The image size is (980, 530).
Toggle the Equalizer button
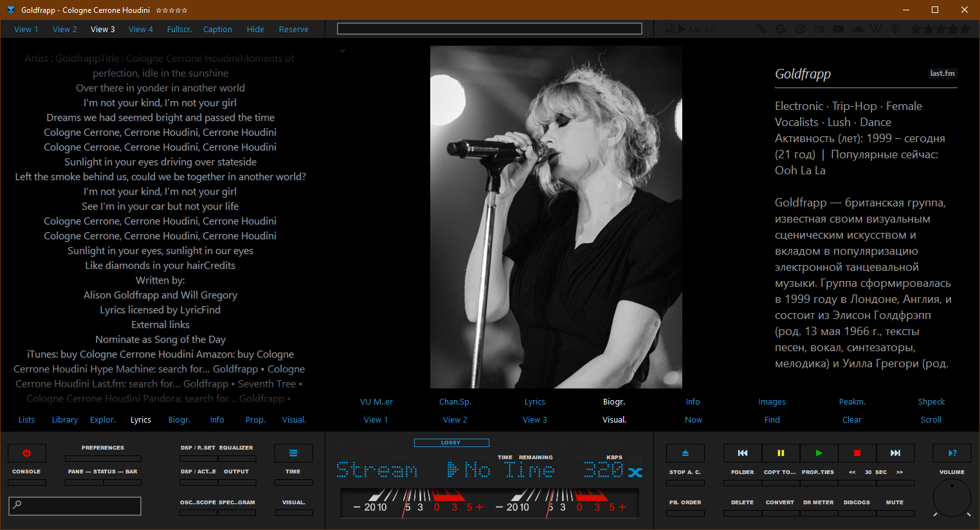pyautogui.click(x=236, y=448)
